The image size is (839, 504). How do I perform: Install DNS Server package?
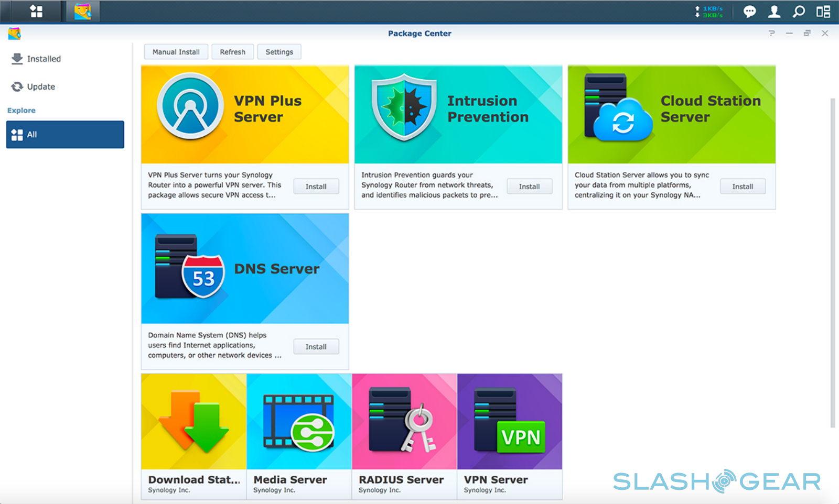pos(316,347)
